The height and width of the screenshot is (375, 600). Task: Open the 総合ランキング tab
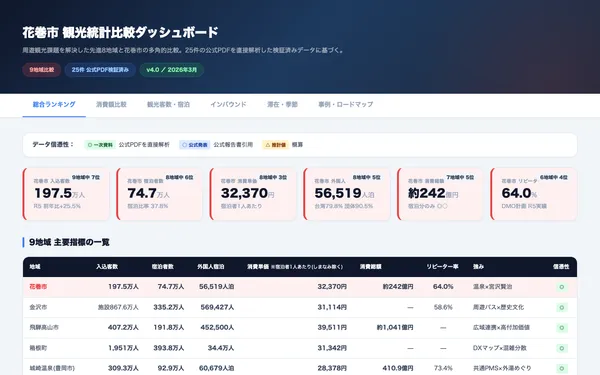click(x=54, y=104)
